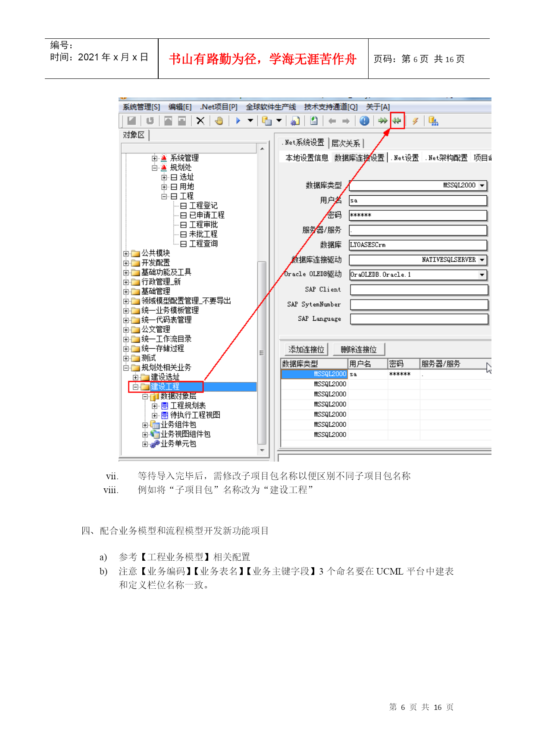Open the 数据库类型 MSSQL2000 dropdown

482,186
